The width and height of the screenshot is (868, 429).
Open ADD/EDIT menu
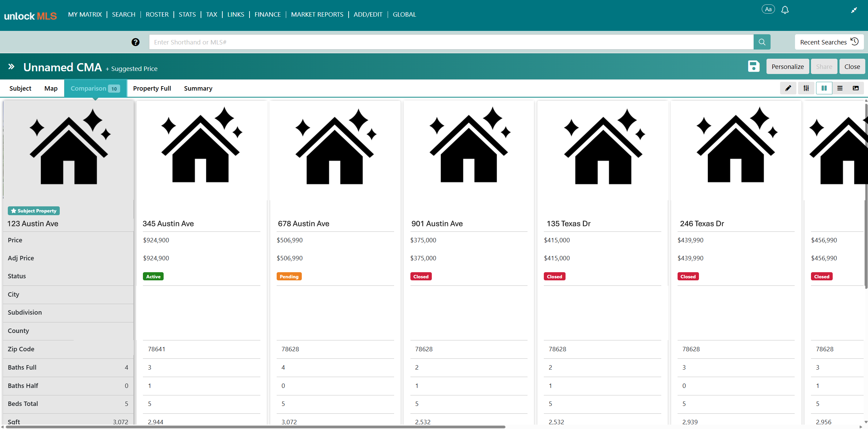[x=368, y=14]
